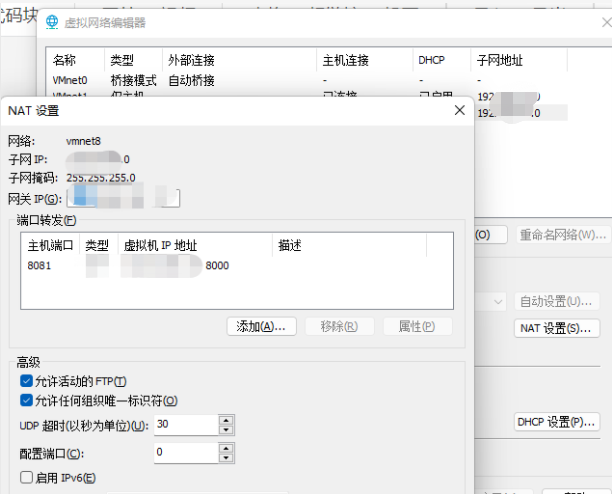Click the 网关 IP input field
612x494 pixels.
[x=123, y=198]
